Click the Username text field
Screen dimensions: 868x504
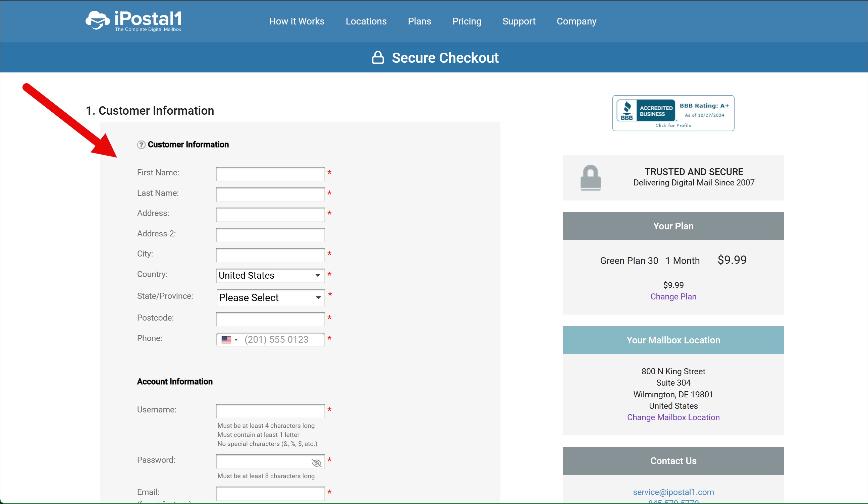click(270, 411)
